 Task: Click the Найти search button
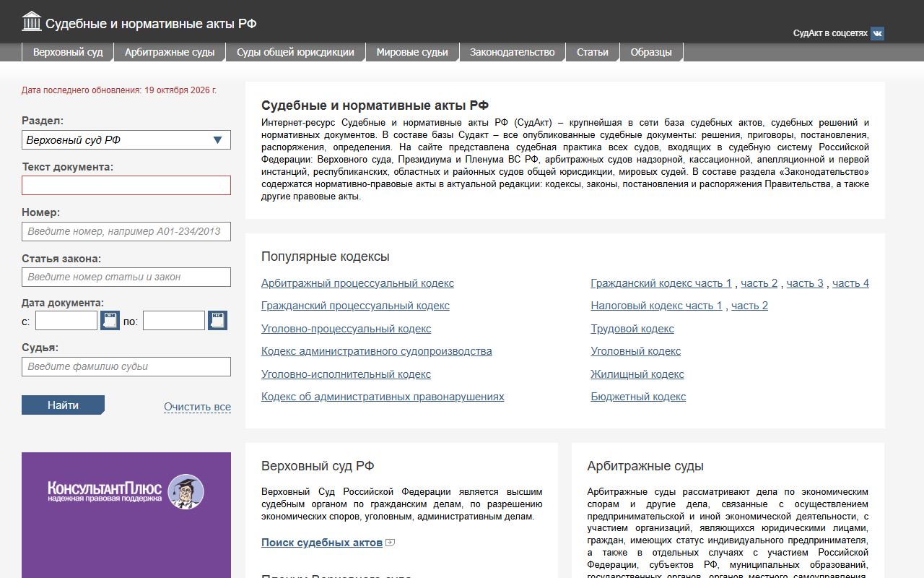click(x=63, y=405)
